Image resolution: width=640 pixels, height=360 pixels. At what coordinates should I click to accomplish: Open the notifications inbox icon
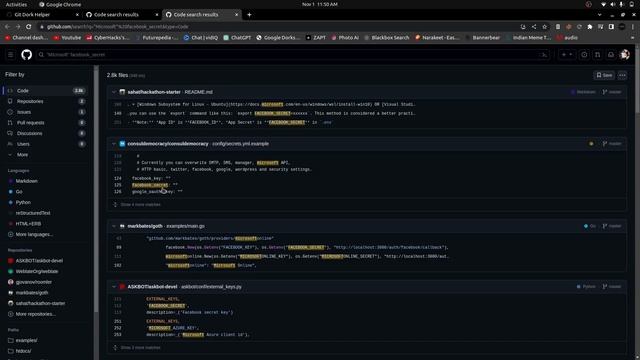611,55
